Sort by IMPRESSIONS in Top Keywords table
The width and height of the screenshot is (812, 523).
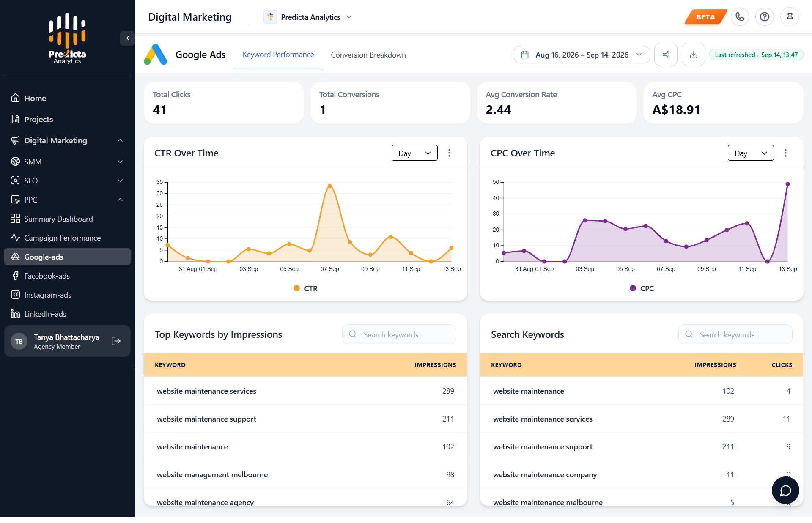pyautogui.click(x=435, y=365)
